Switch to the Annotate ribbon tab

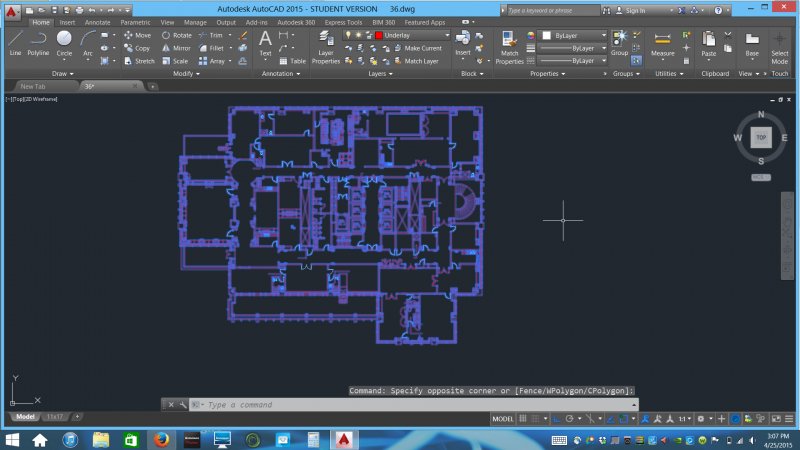pyautogui.click(x=97, y=22)
